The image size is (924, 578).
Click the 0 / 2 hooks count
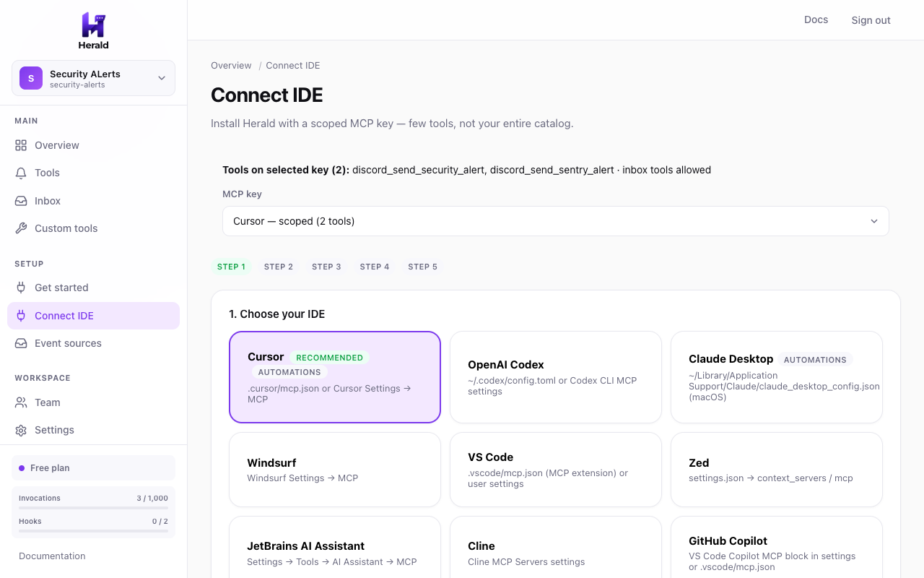160,522
